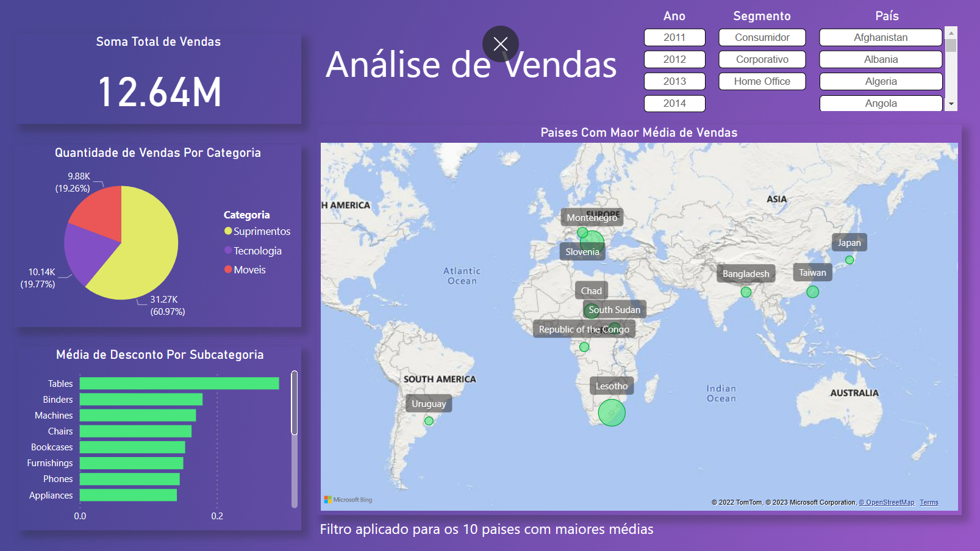Click the circular X icon above the title
This screenshot has height=551, width=980.
coord(500,43)
